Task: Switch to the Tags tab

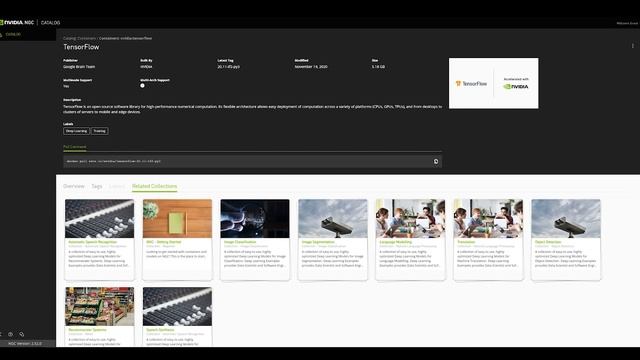Action: point(97,186)
